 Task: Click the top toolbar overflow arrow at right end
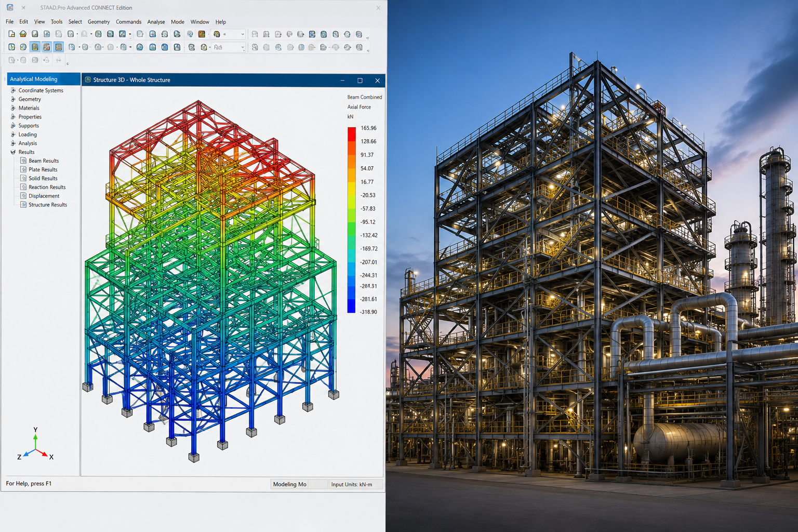click(x=368, y=38)
